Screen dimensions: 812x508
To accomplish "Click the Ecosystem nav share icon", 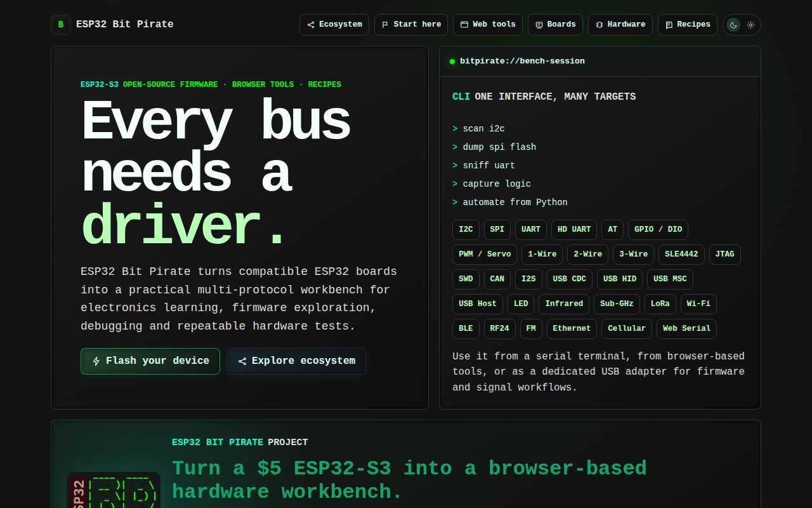I will (311, 25).
